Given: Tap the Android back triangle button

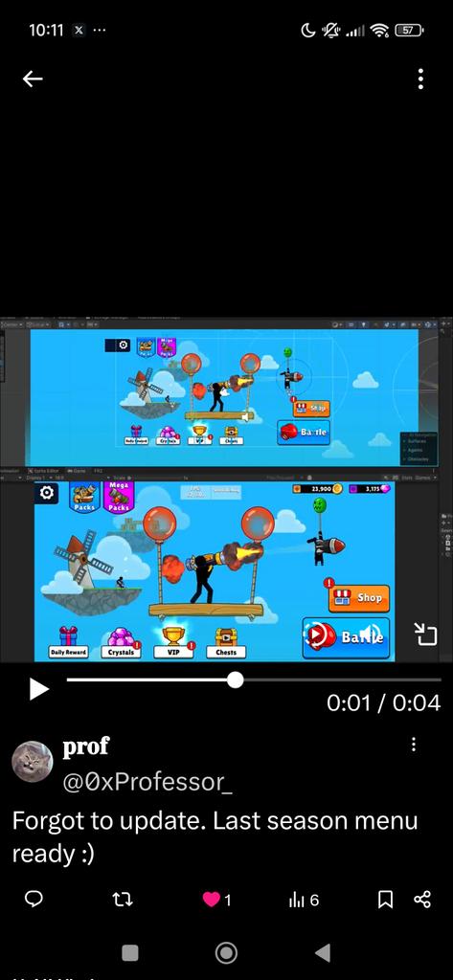Looking at the screenshot, I should (x=323, y=952).
